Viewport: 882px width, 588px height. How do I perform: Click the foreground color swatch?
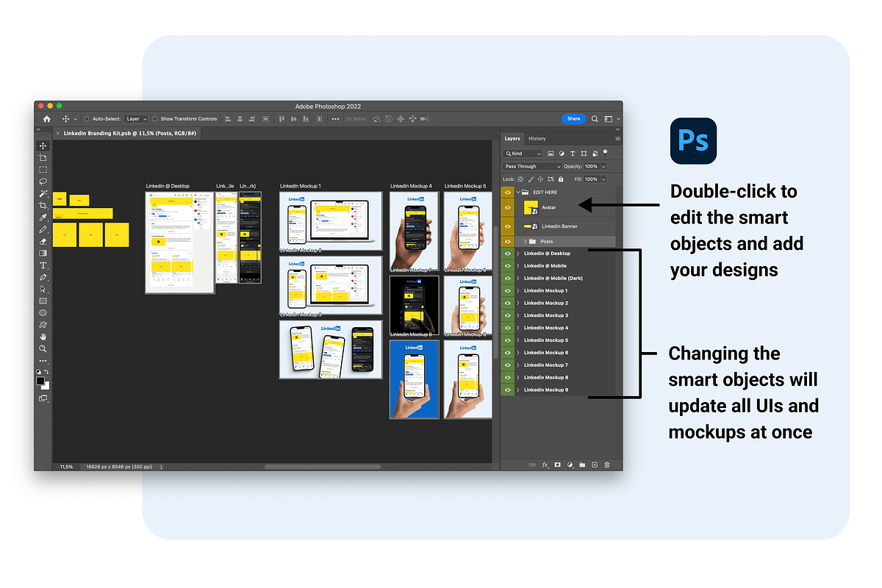click(41, 381)
